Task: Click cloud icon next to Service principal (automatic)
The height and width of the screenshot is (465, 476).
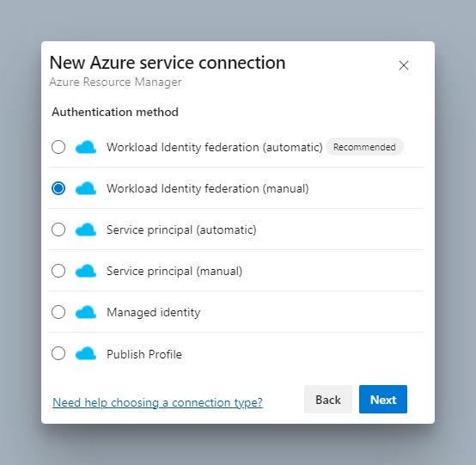Action: [x=86, y=229]
